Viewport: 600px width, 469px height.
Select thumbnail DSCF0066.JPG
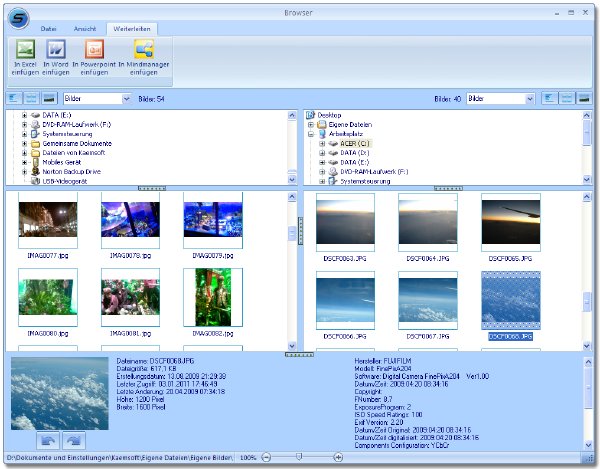pos(345,300)
